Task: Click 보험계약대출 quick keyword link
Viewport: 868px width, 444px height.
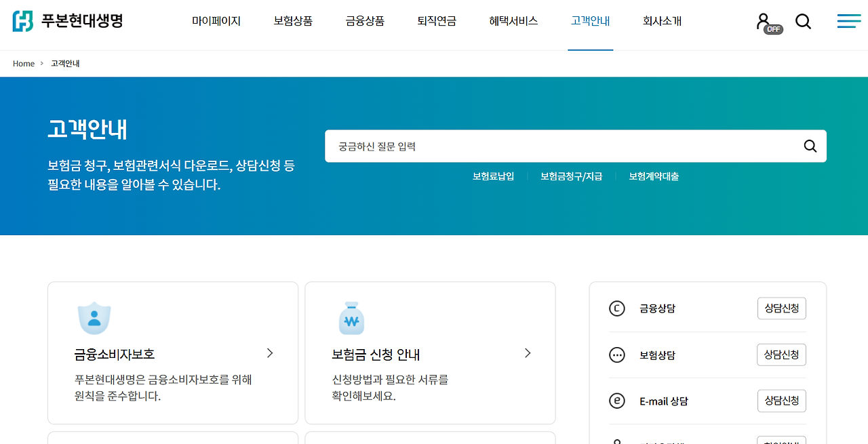Action: pyautogui.click(x=654, y=176)
